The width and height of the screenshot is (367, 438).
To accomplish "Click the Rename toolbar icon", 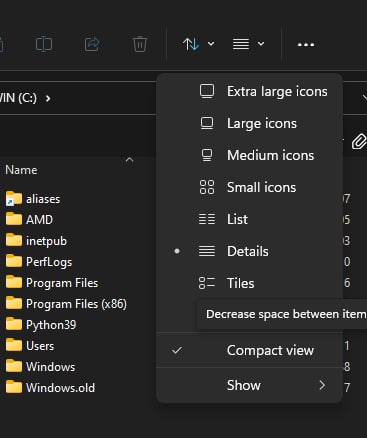I will click(44, 44).
